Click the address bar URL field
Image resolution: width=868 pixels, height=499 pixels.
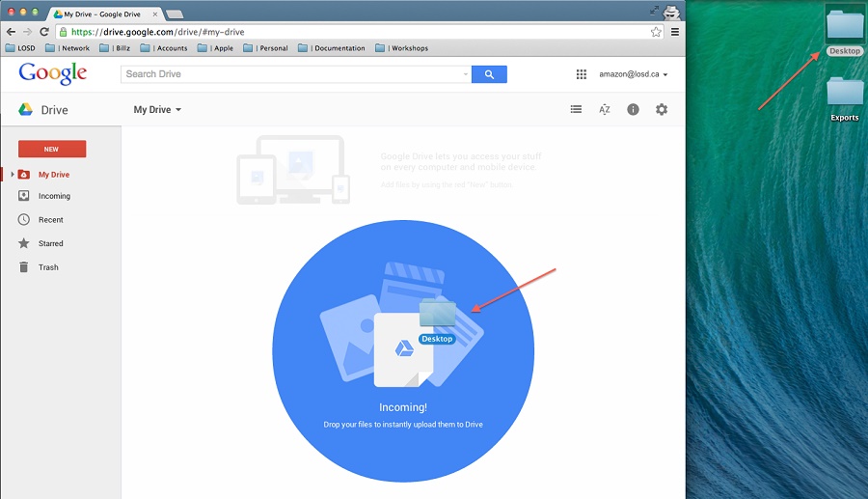pos(360,32)
